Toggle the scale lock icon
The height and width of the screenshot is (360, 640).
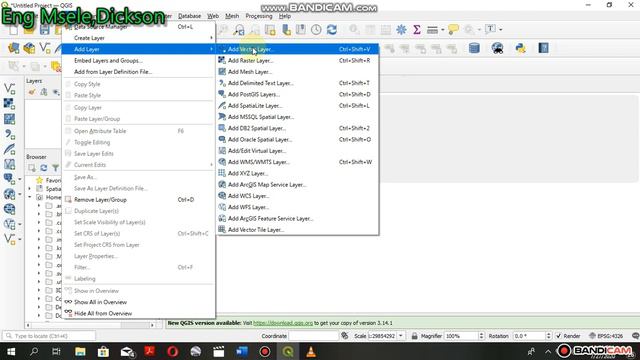click(414, 336)
